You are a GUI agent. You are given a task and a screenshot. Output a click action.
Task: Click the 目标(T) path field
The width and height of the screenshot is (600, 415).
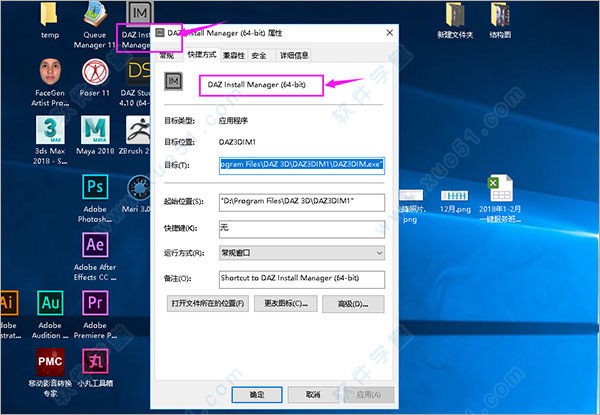302,165
